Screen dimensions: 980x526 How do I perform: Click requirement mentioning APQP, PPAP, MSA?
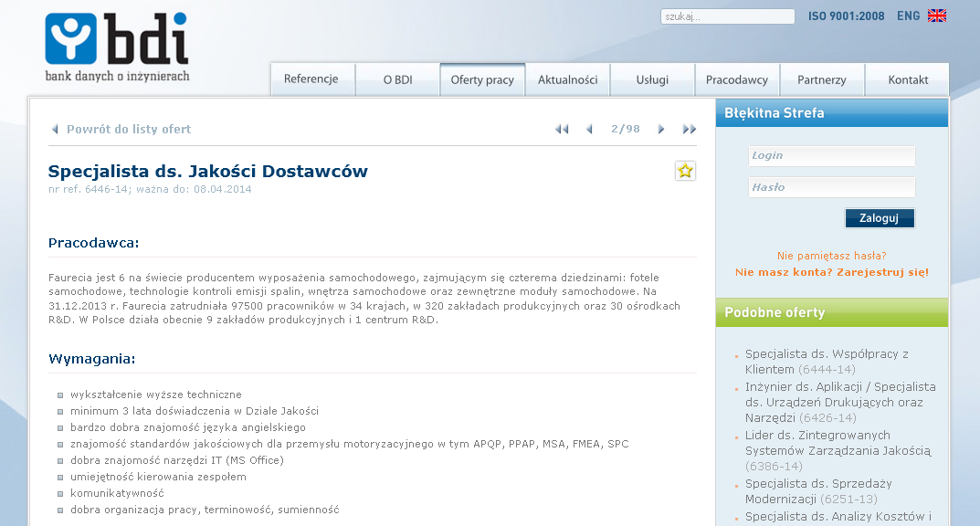(x=350, y=444)
